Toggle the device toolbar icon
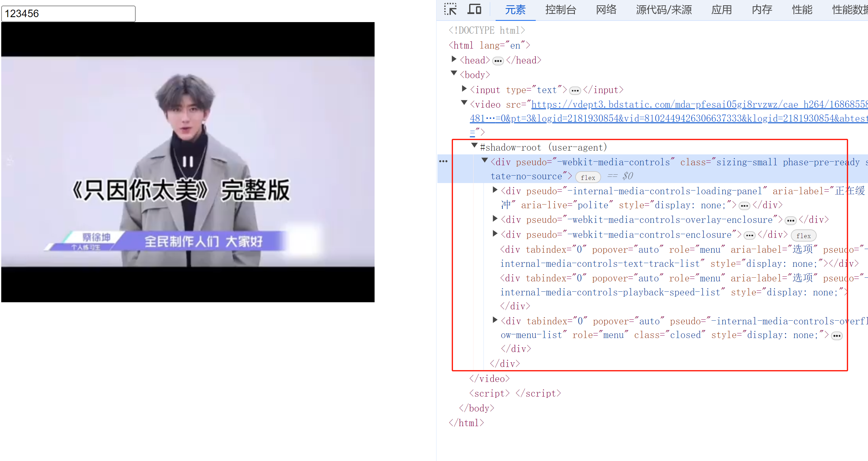The width and height of the screenshot is (868, 461). (x=474, y=9)
